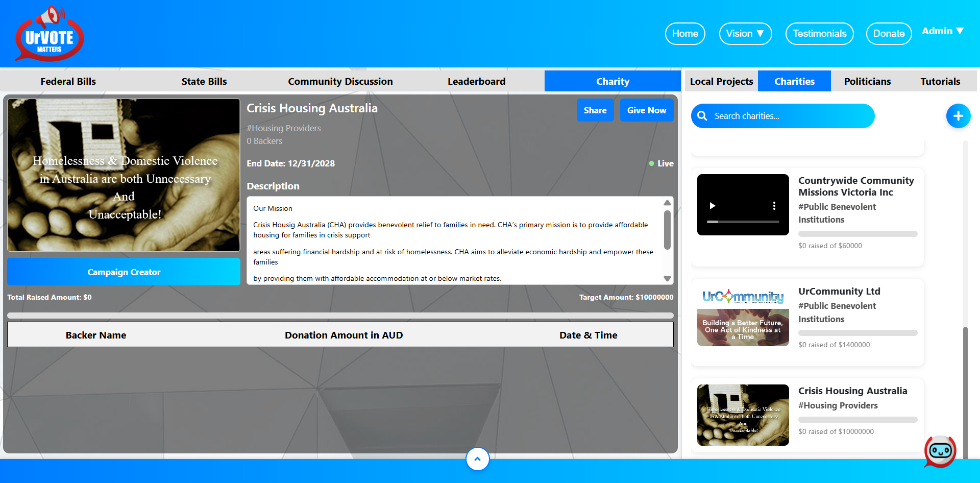Click UrCommunity #Public Benevolent Institutions tag
The height and width of the screenshot is (483, 980).
[x=837, y=312]
